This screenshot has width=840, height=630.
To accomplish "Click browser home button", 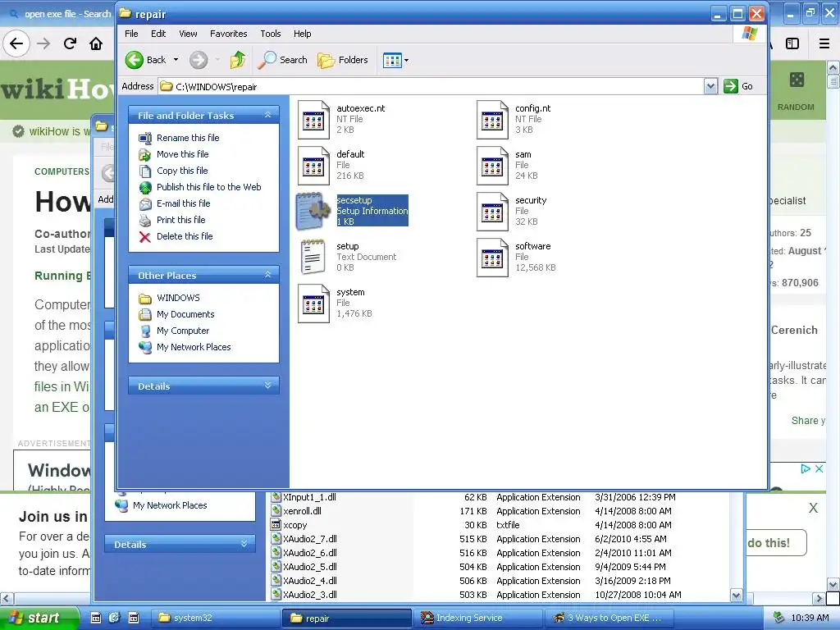I will (96, 43).
